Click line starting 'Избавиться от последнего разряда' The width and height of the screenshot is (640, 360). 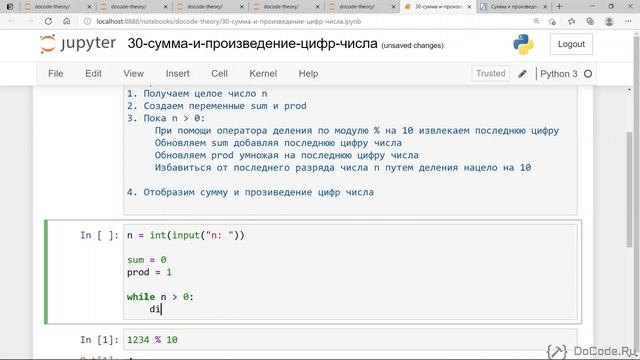(343, 167)
